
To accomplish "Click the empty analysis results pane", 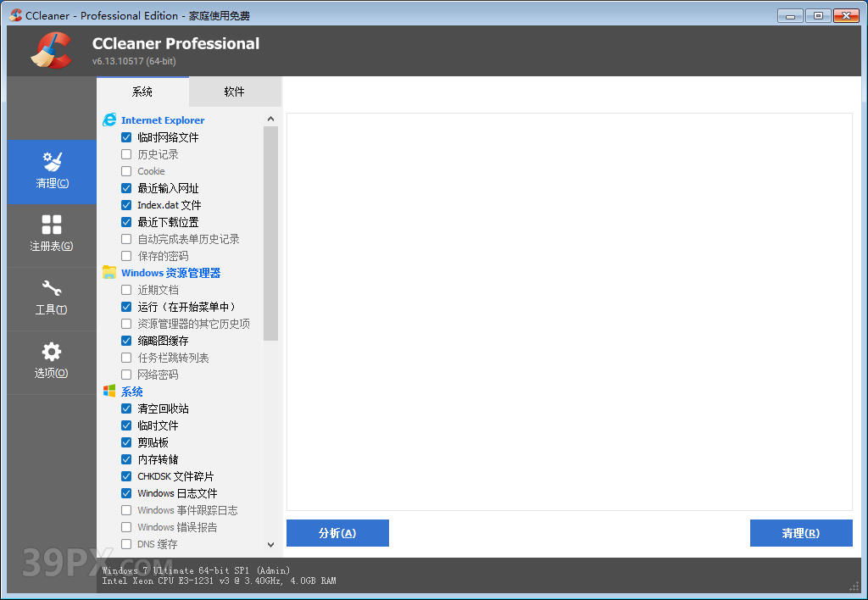I will (x=570, y=312).
